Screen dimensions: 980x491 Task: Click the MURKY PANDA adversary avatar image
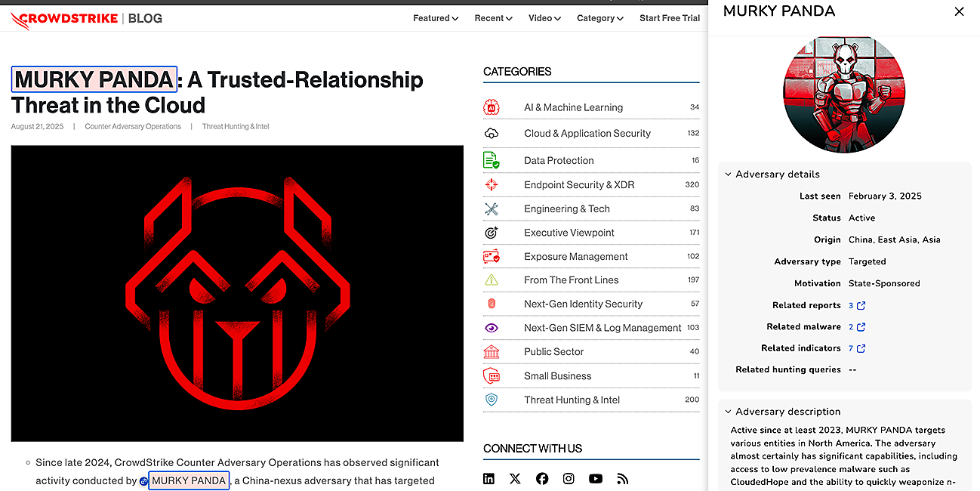coord(843,94)
